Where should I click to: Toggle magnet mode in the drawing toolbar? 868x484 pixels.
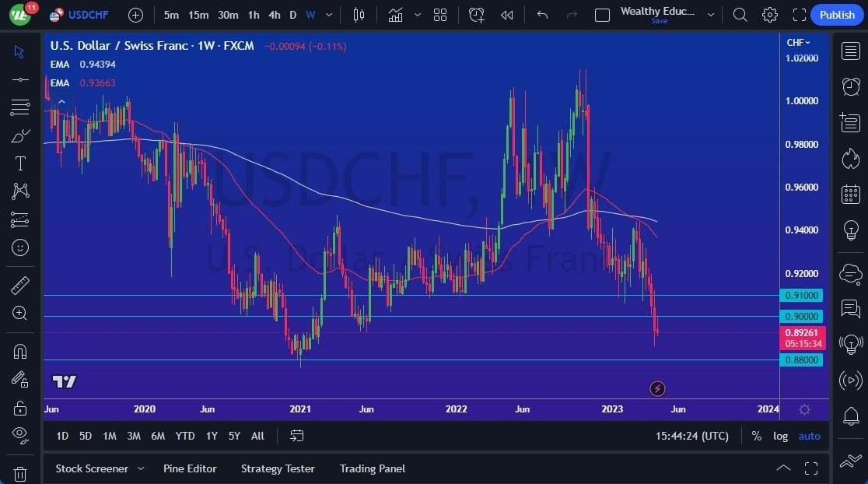tap(19, 351)
